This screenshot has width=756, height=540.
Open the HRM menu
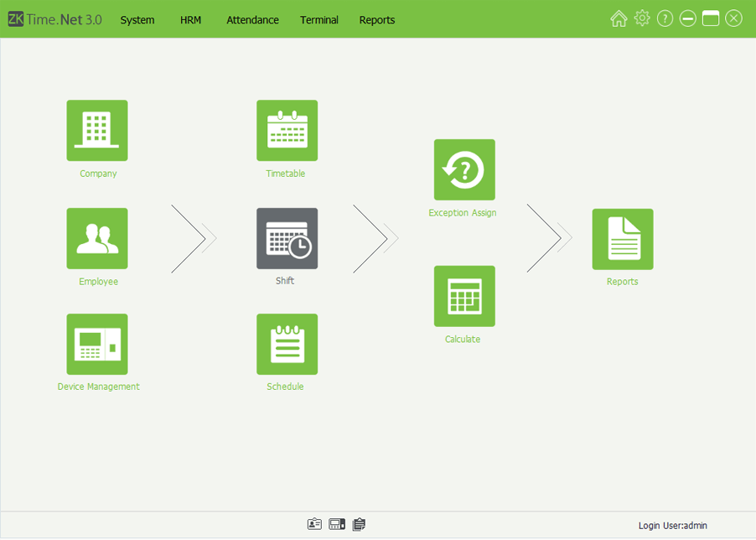(190, 19)
